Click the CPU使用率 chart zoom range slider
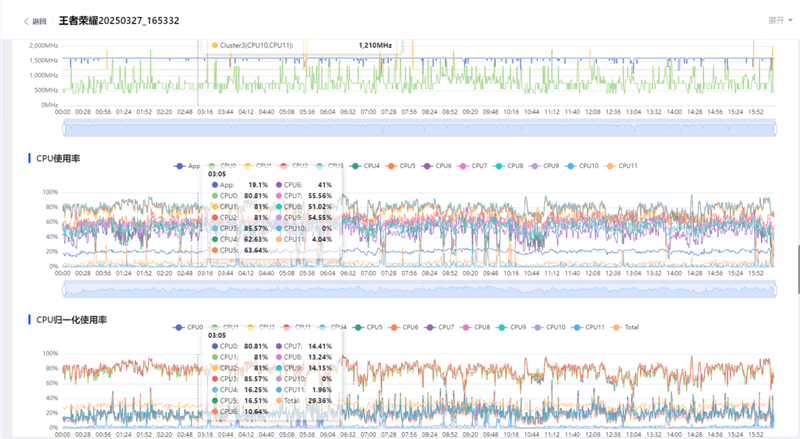The height and width of the screenshot is (439, 800). [x=419, y=289]
